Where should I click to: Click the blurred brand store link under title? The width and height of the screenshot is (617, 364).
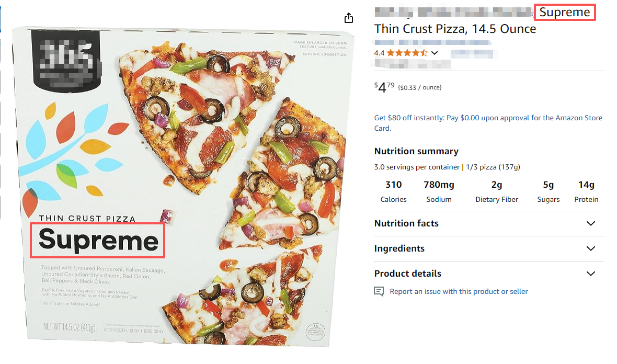(x=432, y=42)
